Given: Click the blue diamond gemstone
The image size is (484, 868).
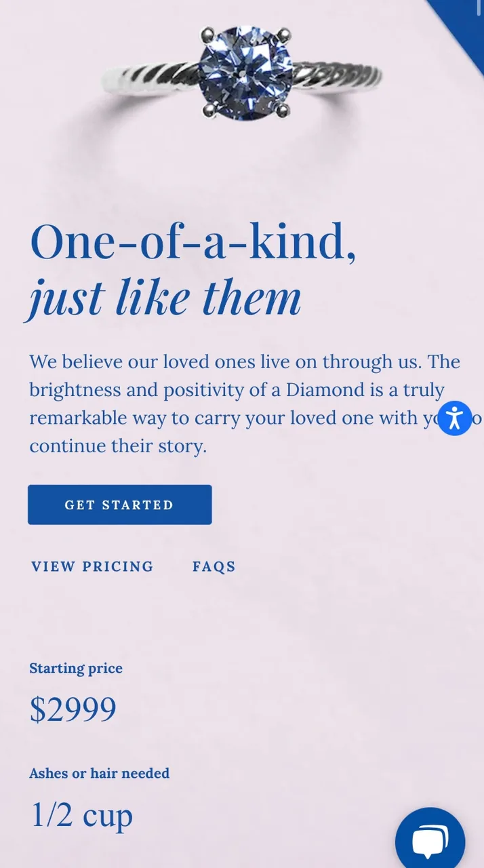Looking at the screenshot, I should click(x=245, y=73).
